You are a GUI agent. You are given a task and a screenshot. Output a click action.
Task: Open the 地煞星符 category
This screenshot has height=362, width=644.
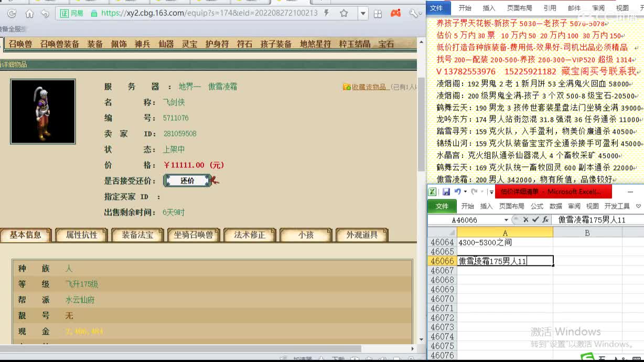315,44
